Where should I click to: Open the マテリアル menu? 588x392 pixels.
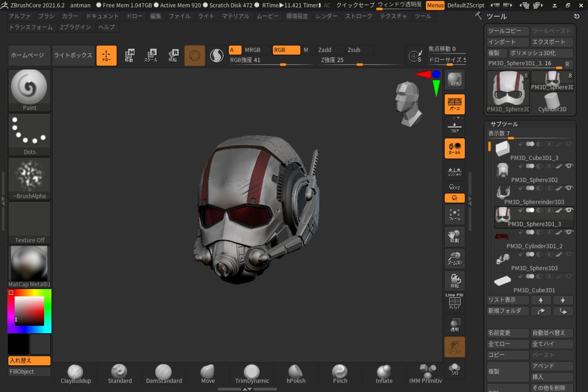click(x=235, y=16)
